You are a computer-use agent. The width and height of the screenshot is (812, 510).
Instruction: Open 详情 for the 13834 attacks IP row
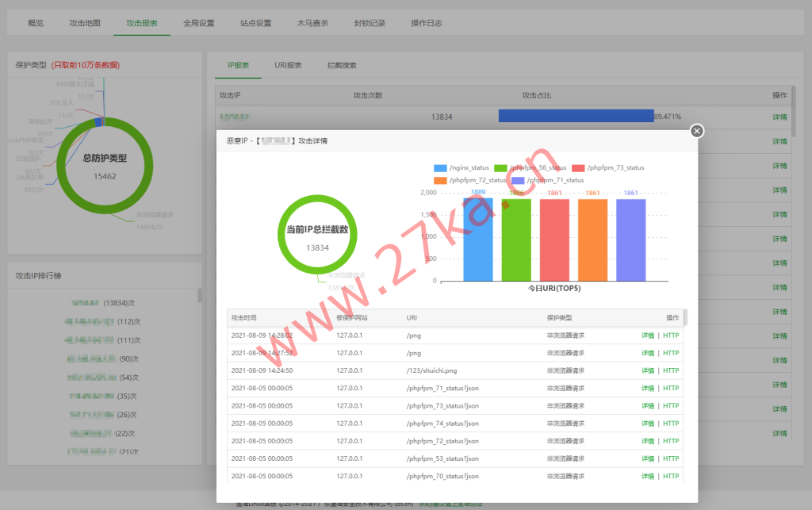(x=779, y=117)
